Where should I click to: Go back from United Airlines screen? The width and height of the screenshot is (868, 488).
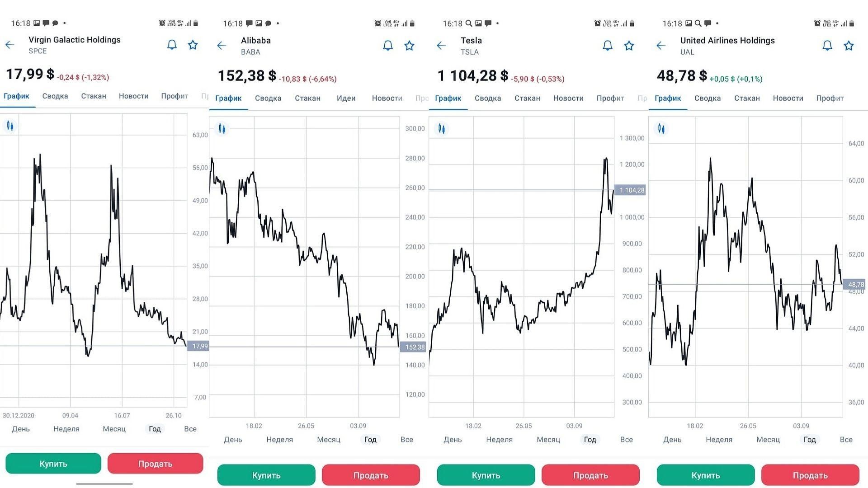(x=661, y=46)
